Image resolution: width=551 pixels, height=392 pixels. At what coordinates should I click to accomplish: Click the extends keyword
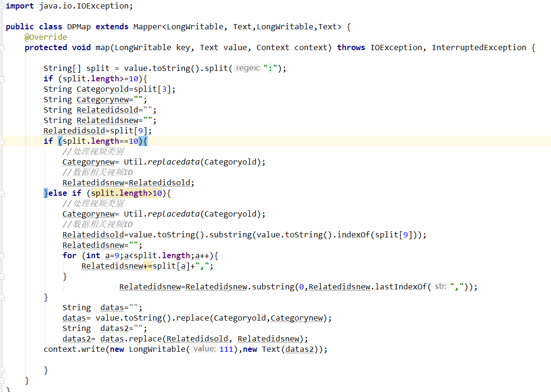112,26
